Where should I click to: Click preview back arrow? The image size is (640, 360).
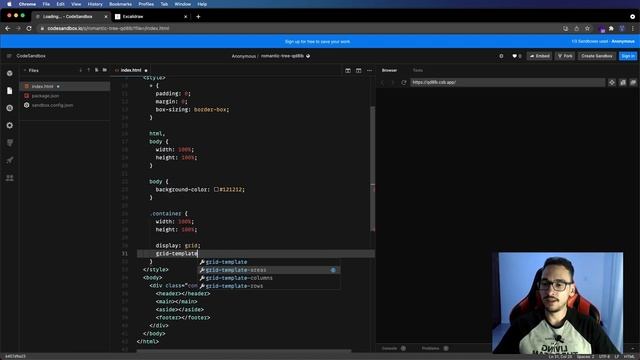tap(382, 82)
